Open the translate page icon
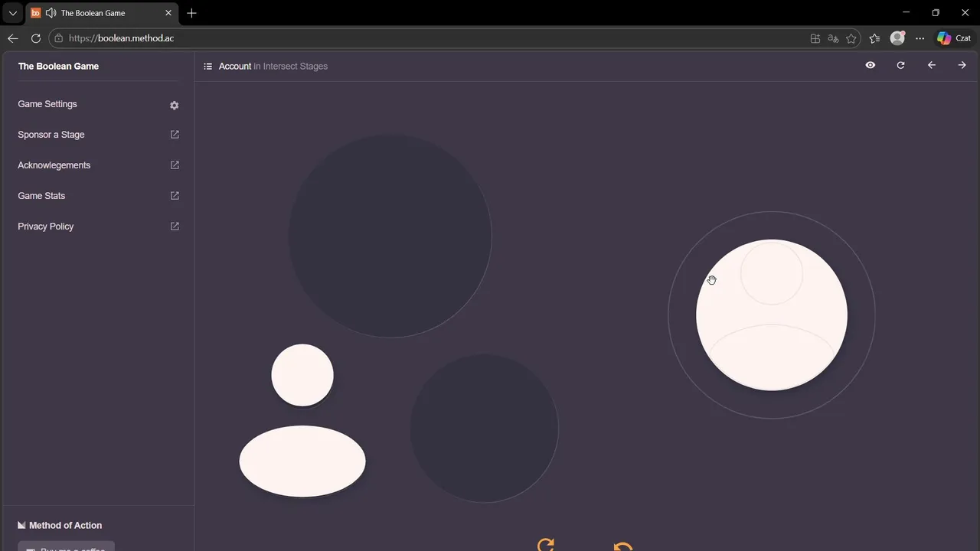This screenshot has height=551, width=980. coord(834,38)
